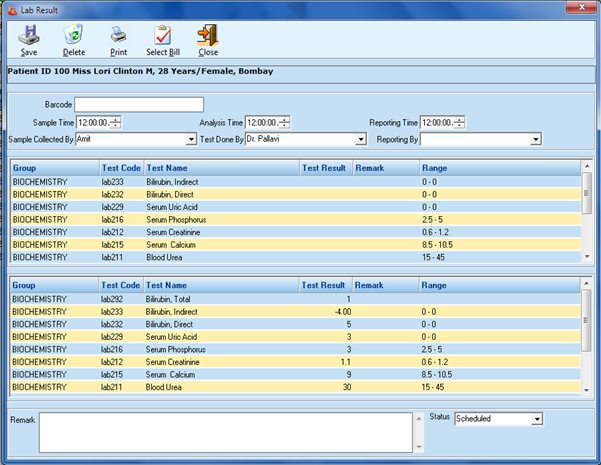Click the Delete toolbar icon
Image resolution: width=601 pixels, height=465 pixels.
pyautogui.click(x=73, y=36)
